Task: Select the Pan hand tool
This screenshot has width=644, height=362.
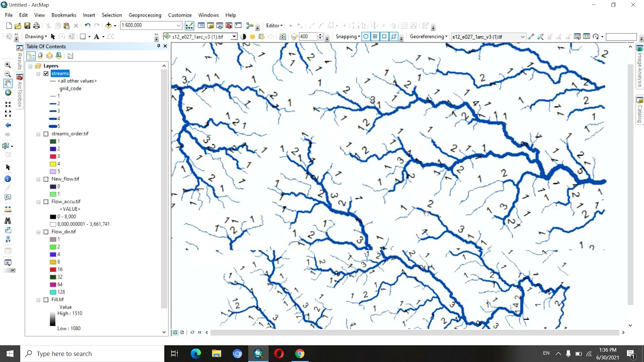Action: [8, 83]
